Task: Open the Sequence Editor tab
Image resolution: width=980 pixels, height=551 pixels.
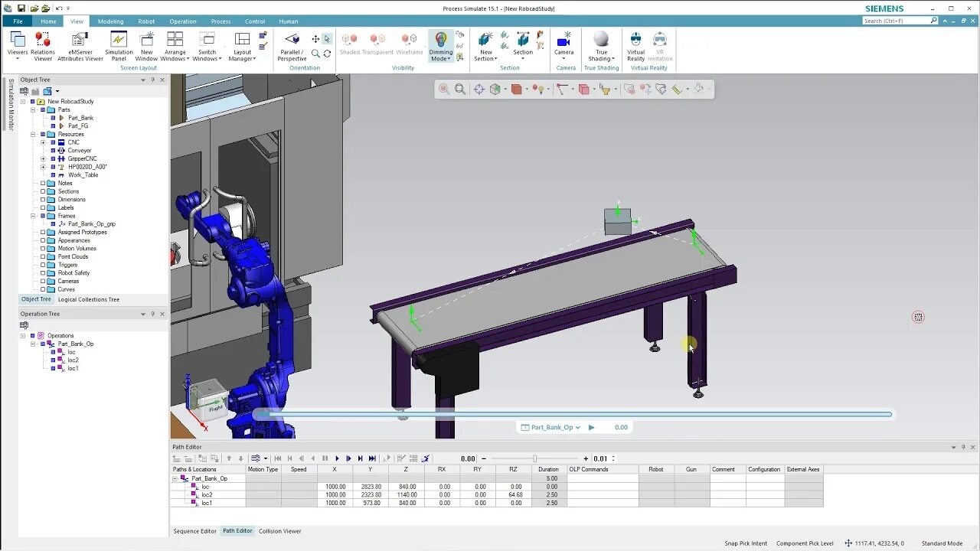Action: (x=194, y=531)
